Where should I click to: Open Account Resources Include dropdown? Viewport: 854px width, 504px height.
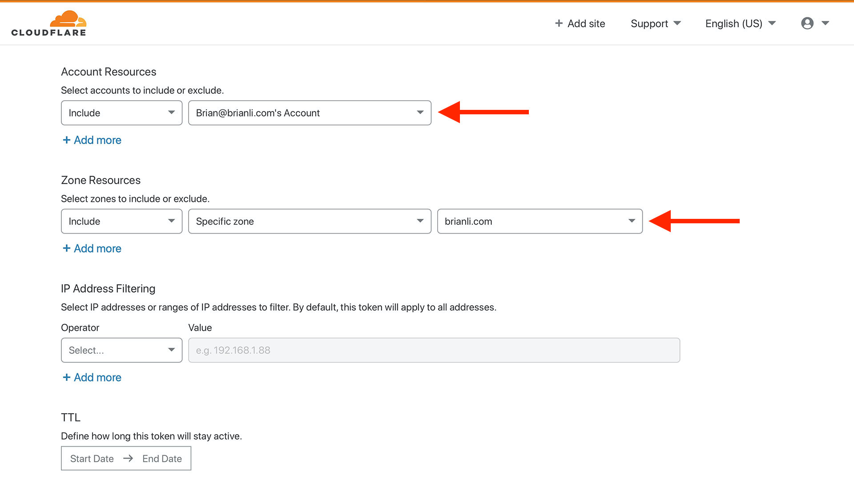121,113
